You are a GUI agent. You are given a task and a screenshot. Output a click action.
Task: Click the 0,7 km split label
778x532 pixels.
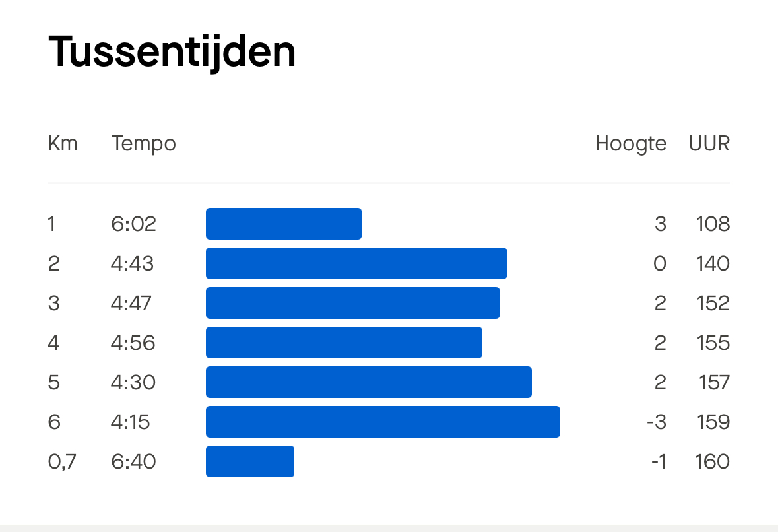(x=62, y=462)
